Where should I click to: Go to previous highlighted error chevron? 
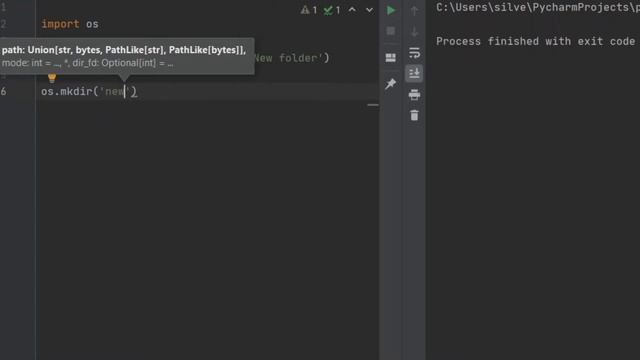[x=352, y=10]
